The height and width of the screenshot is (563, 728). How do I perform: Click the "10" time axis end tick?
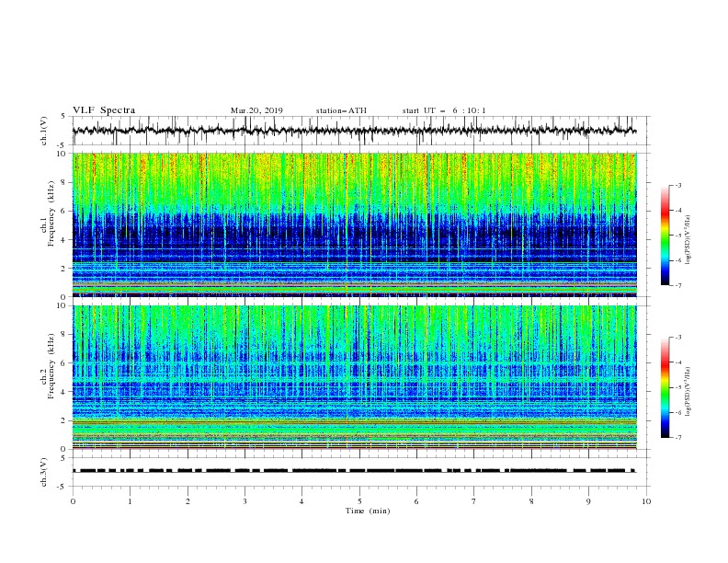click(646, 501)
